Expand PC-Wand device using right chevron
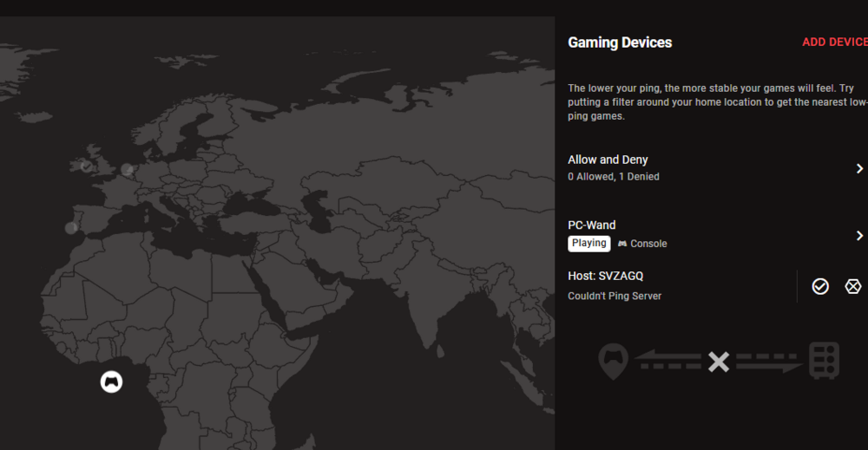This screenshot has height=450, width=868. [x=859, y=236]
